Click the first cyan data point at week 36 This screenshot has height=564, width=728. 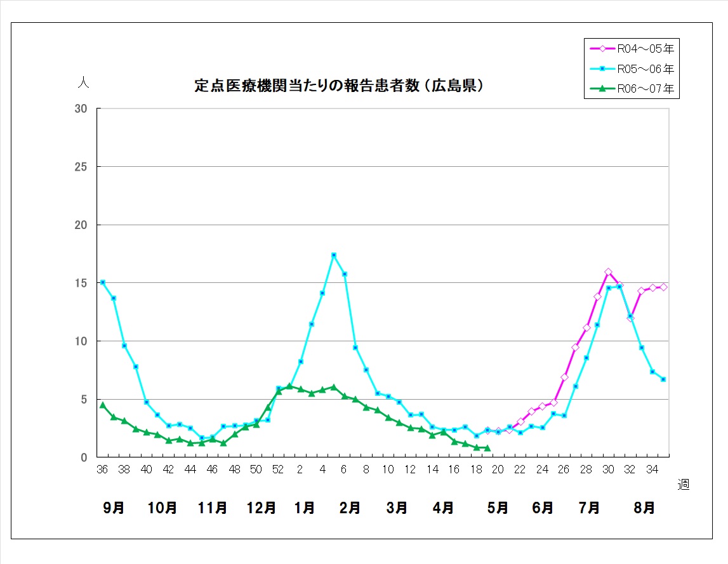point(103,282)
